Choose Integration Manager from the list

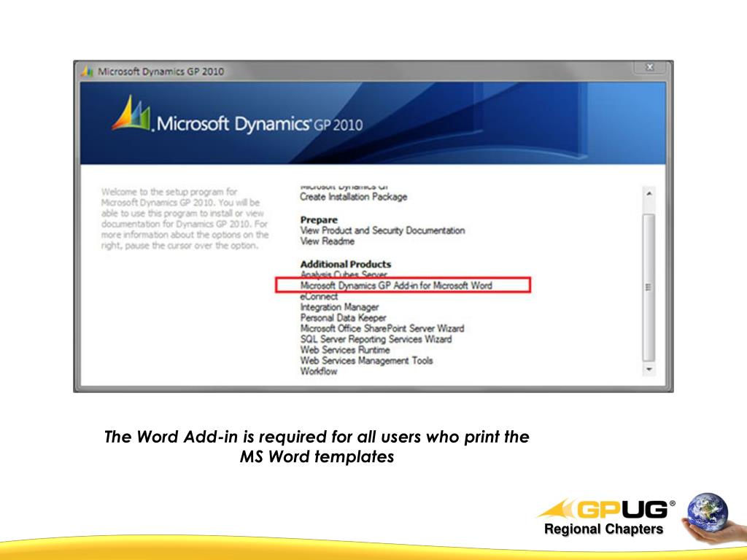(x=339, y=307)
